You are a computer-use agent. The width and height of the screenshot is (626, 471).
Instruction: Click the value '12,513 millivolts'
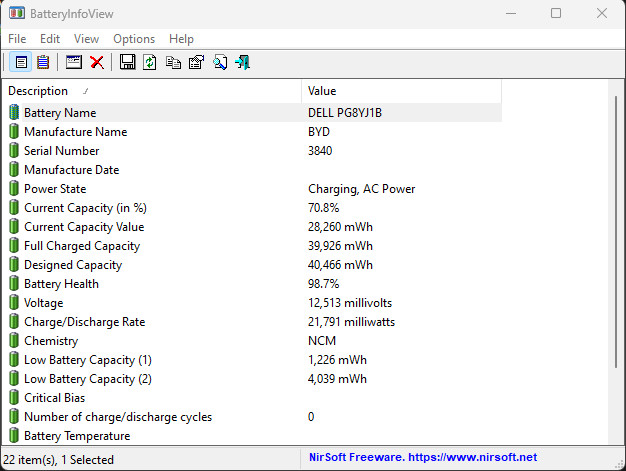click(350, 303)
